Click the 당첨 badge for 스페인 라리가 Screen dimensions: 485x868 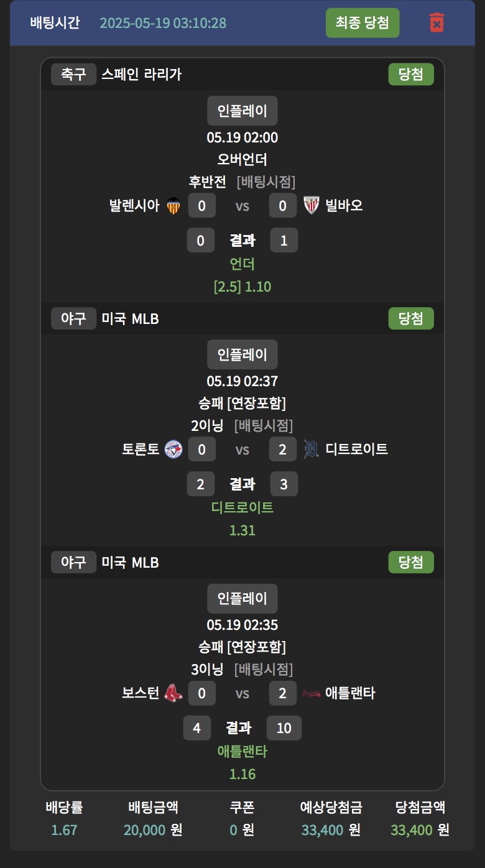(x=411, y=75)
